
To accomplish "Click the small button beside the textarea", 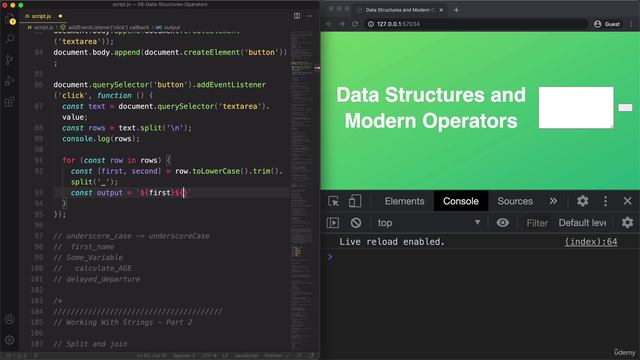I will click(625, 108).
